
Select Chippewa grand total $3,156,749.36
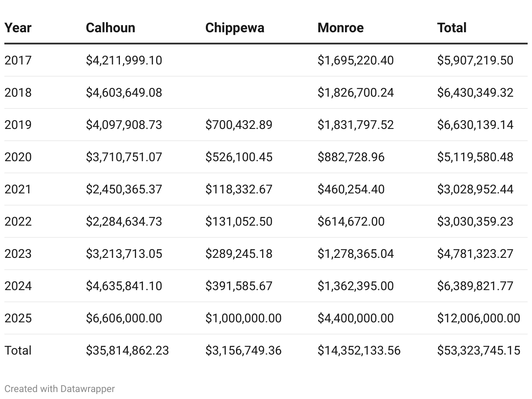(x=243, y=350)
